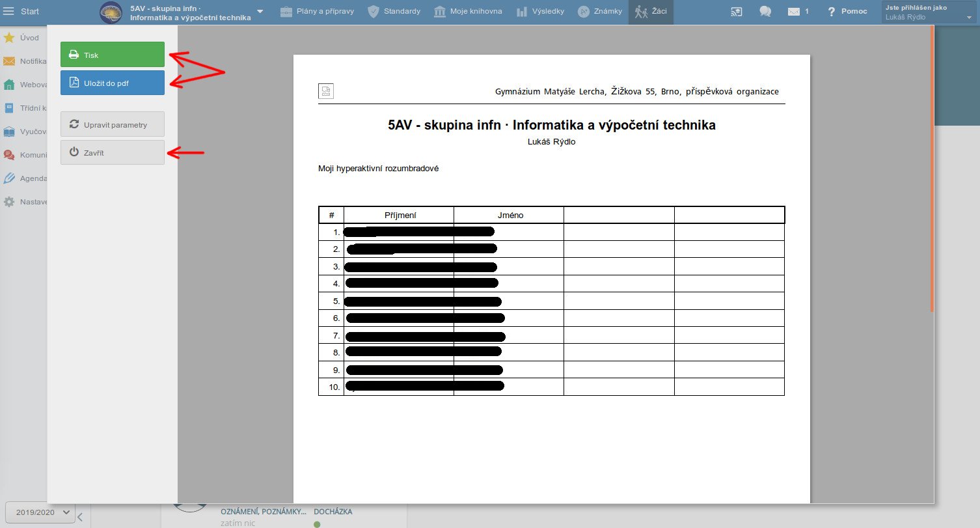The width and height of the screenshot is (980, 528).
Task: Go to the Výsledky tab
Action: 540,12
